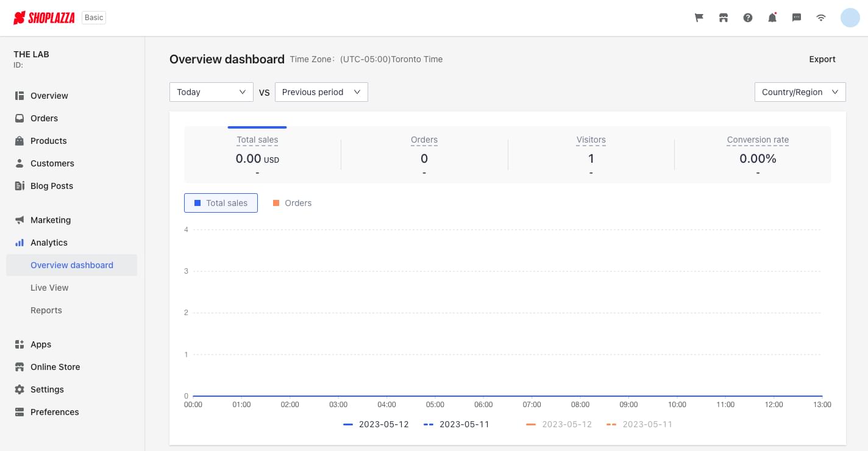Viewport: 868px width, 451px height.
Task: Go to Live View in sidebar
Action: [49, 288]
